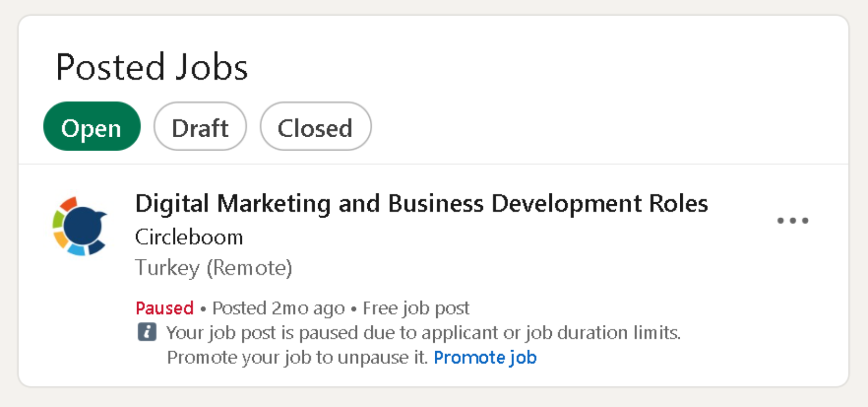Click the Posted Jobs heading
868x407 pixels.
pyautogui.click(x=152, y=66)
